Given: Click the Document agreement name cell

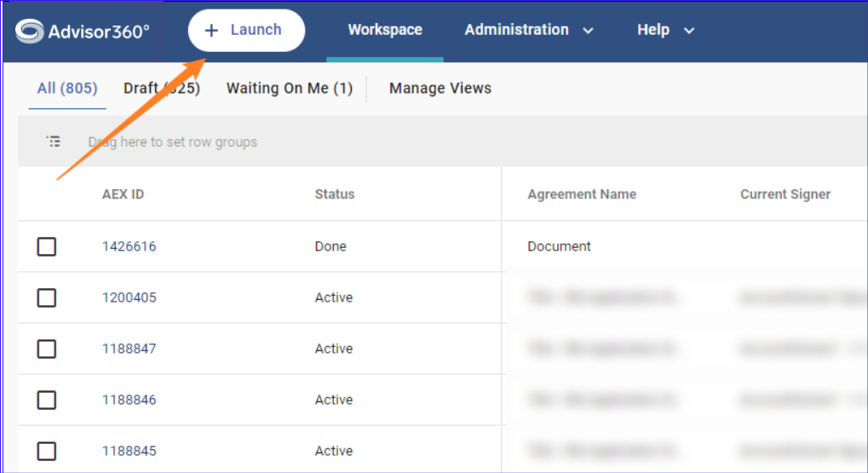Looking at the screenshot, I should (559, 246).
